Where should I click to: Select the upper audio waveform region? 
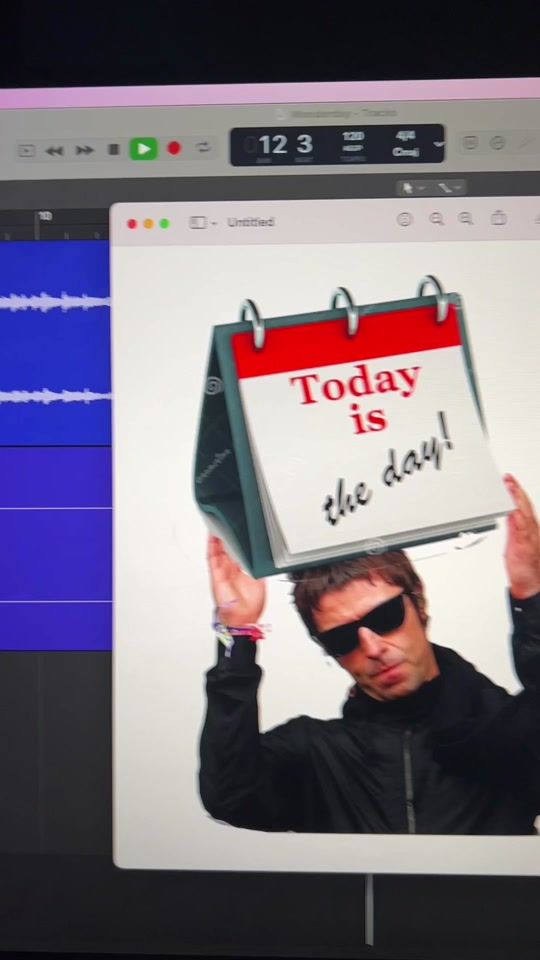[x=55, y=301]
